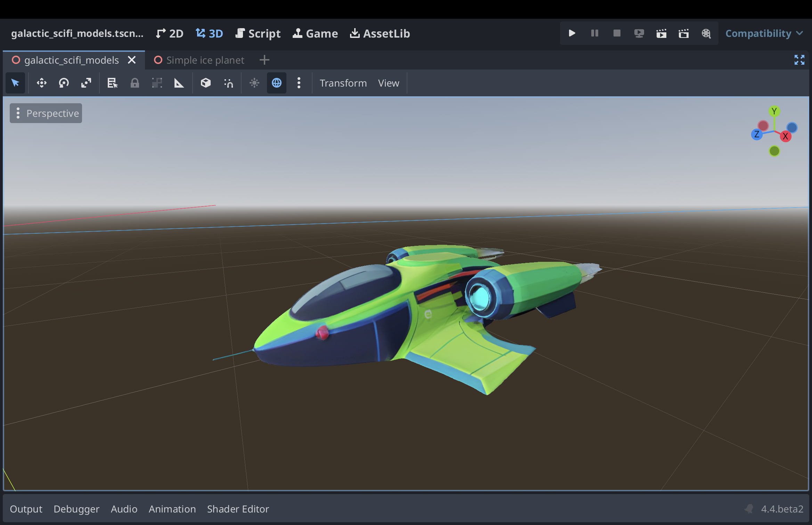The width and height of the screenshot is (812, 525).
Task: Lock the selected node with padlock icon
Action: pyautogui.click(x=135, y=83)
